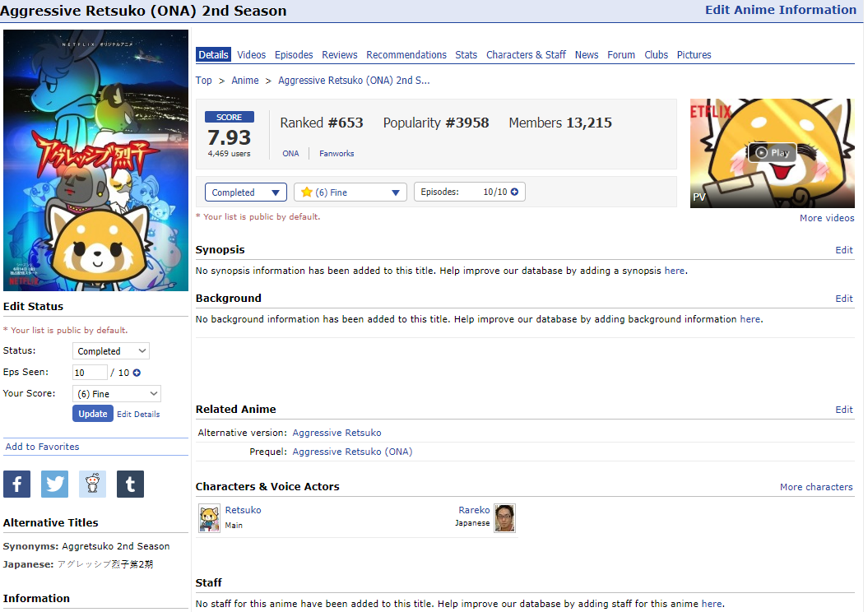Click plus icon next to Eps Seen
Viewport: 868px width, 612px height.
(137, 373)
